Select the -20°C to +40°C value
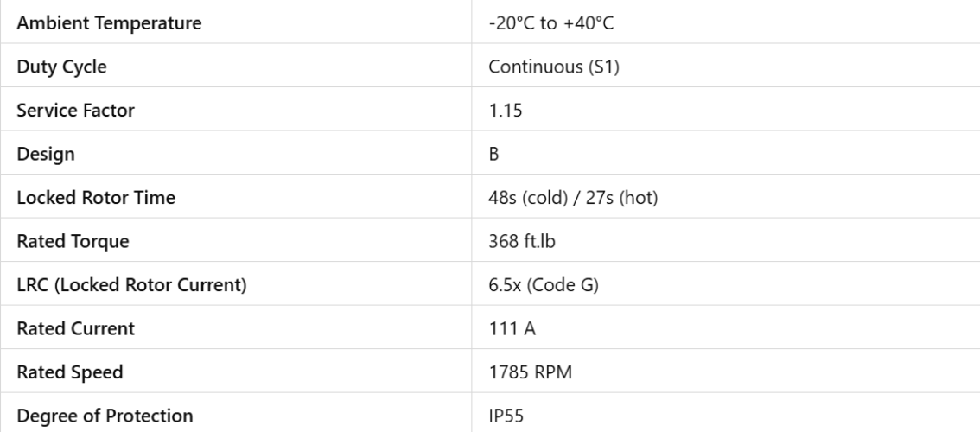980x432 pixels. point(551,22)
